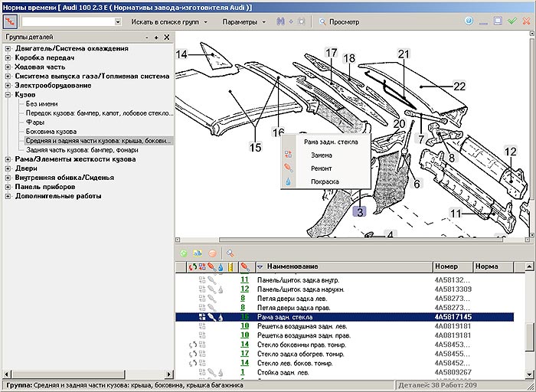Collapse the Кузов tree group
The height and width of the screenshot is (392, 536).
8,95
